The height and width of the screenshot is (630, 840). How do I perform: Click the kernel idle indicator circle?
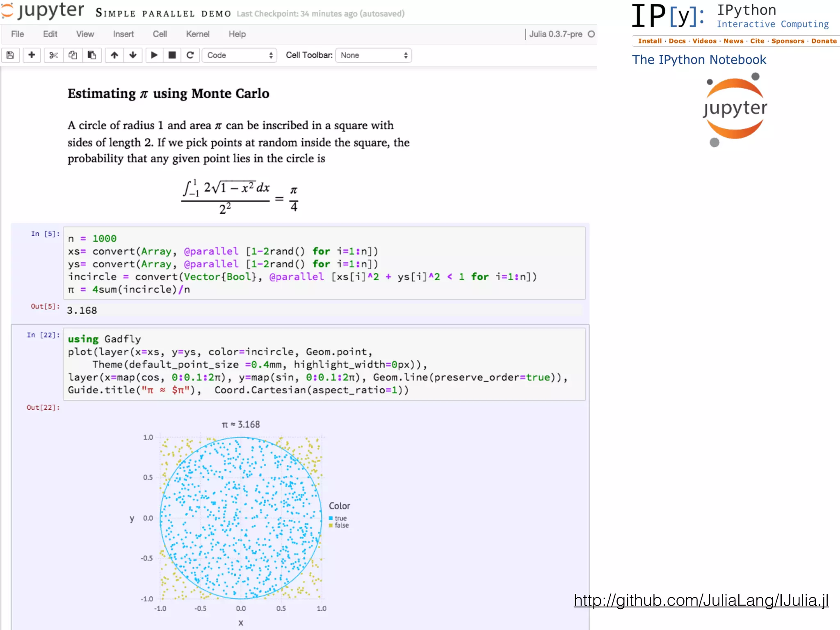[591, 34]
